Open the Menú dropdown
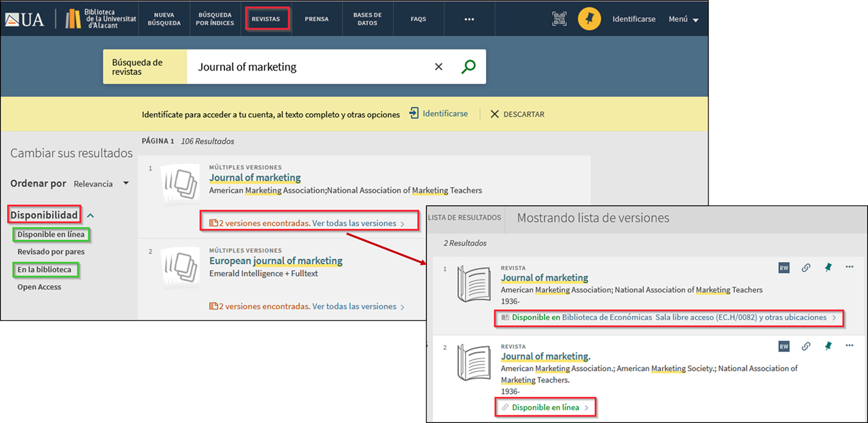The height and width of the screenshot is (423, 868). pyautogui.click(x=683, y=19)
